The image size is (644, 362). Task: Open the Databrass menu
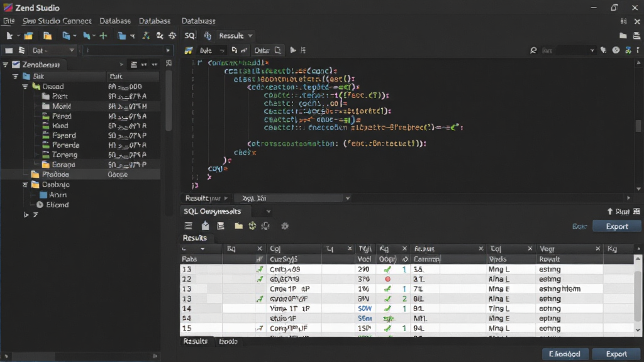(198, 21)
